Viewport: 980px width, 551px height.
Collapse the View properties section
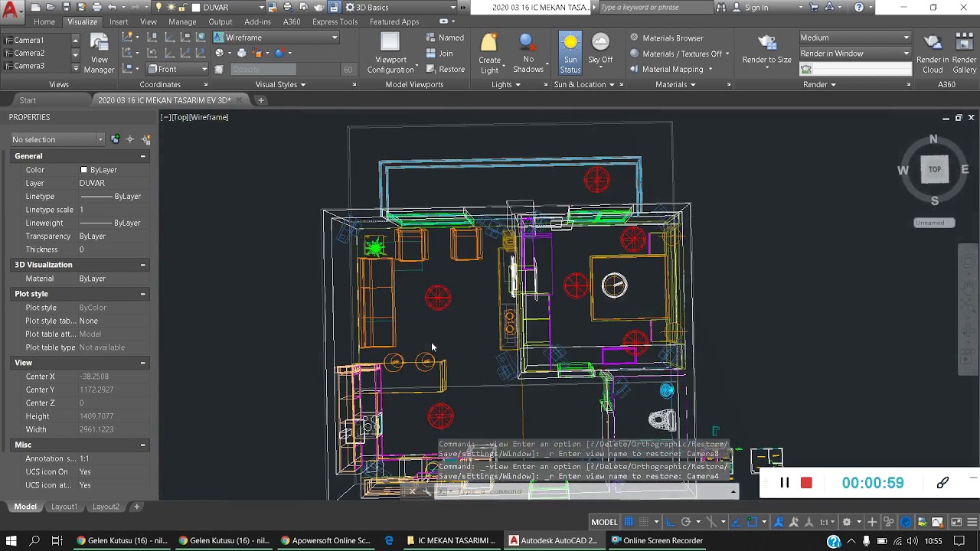click(142, 363)
